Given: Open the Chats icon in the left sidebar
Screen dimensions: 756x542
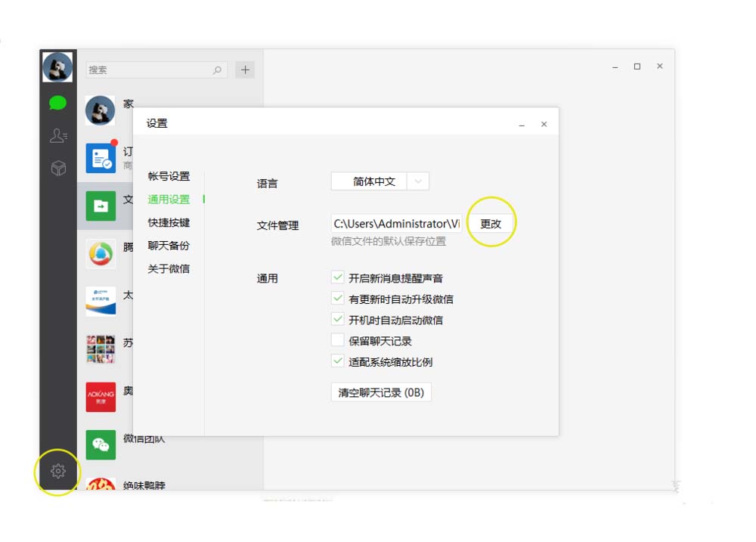Looking at the screenshot, I should [57, 102].
